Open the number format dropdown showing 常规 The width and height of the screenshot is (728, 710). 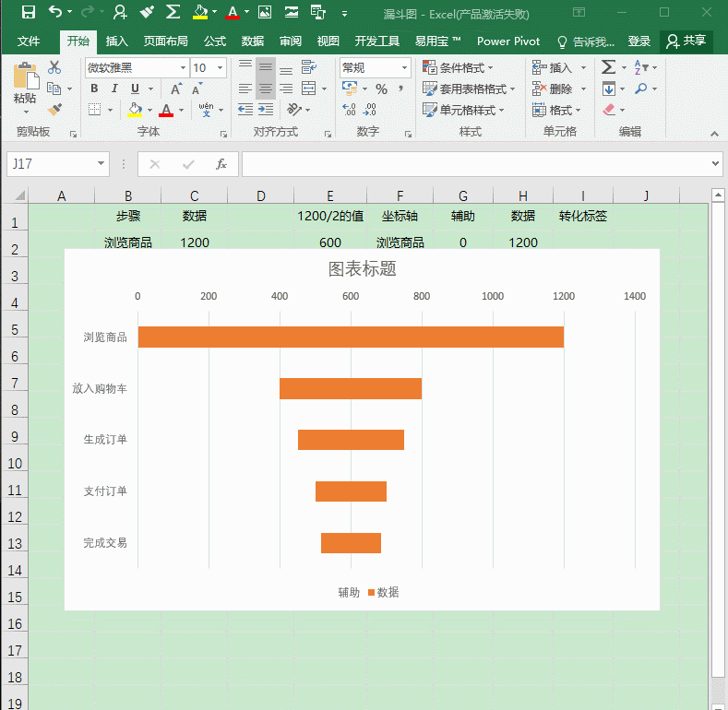coord(404,67)
